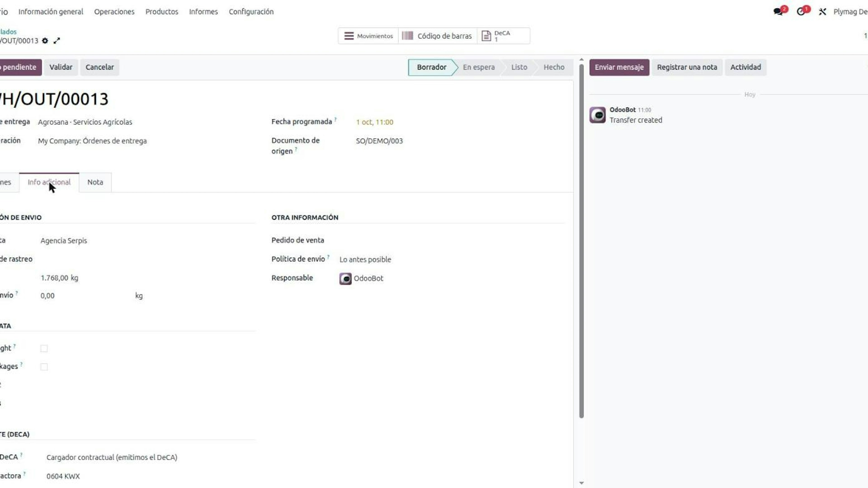
Task: Open the debug tools wrench icon
Action: coord(823,12)
